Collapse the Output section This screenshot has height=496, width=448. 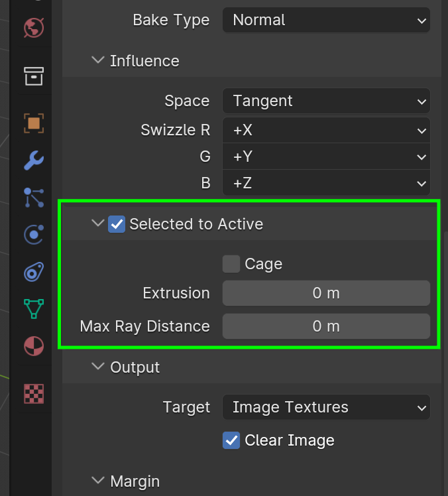point(98,367)
